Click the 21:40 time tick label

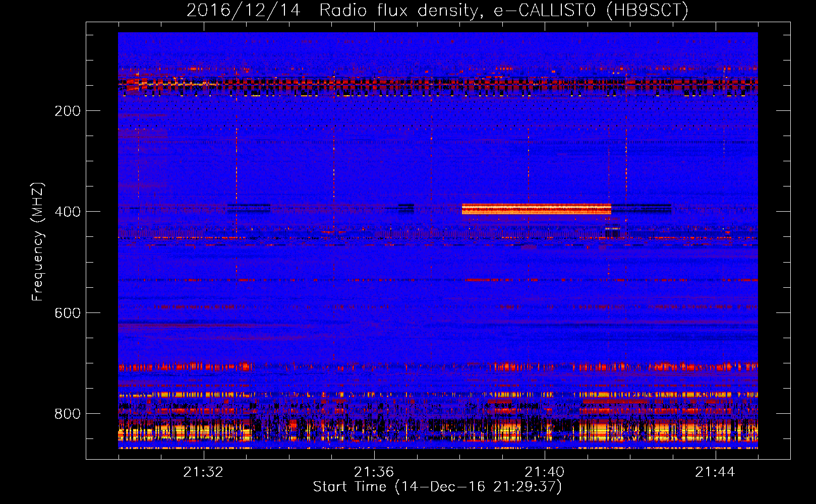(x=544, y=472)
